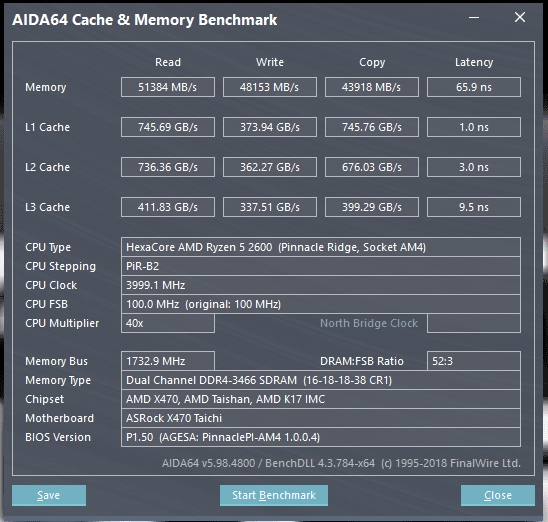The width and height of the screenshot is (548, 522).
Task: Select L3 Cache Read 411.83 GB/s
Action: click(x=168, y=207)
